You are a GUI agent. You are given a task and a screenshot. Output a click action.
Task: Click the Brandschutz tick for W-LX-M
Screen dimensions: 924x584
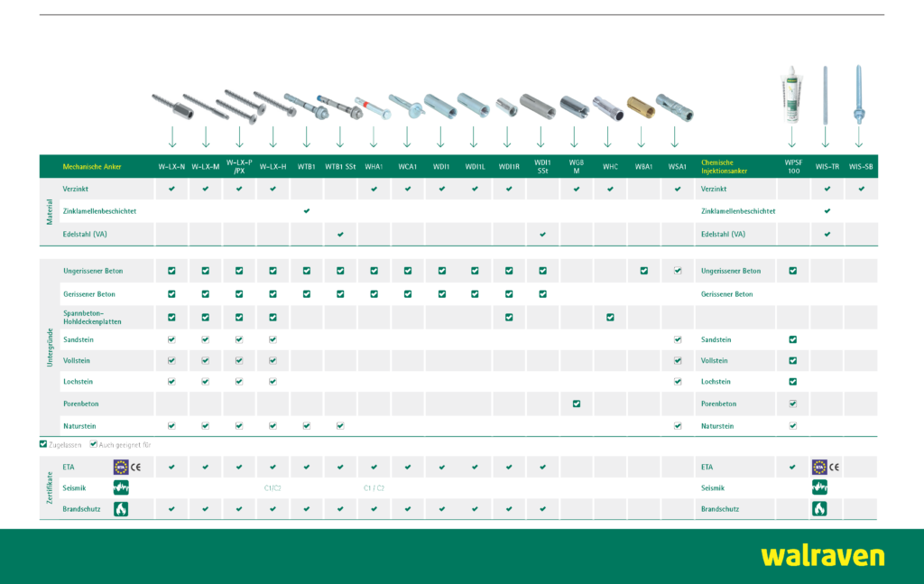[206, 509]
